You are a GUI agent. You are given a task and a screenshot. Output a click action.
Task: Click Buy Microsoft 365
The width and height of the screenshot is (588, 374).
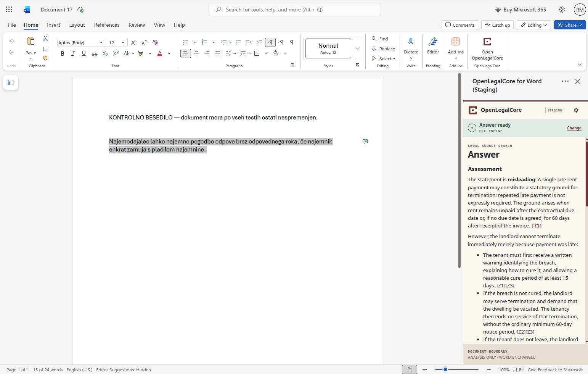click(521, 10)
